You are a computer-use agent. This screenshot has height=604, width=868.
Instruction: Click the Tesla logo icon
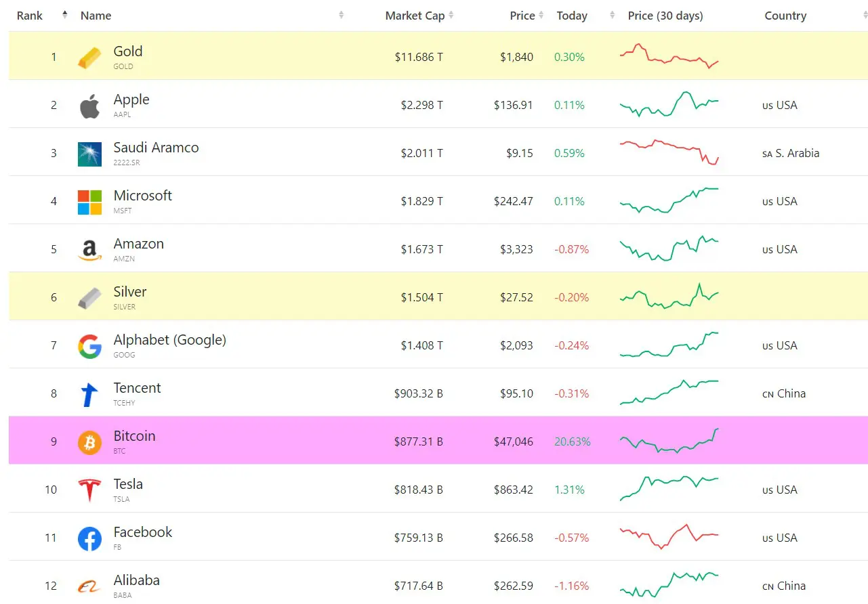tap(89, 491)
